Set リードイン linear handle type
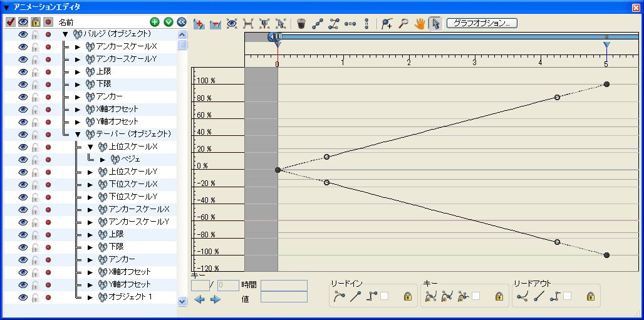The width and height of the screenshot is (644, 320). pos(355,296)
